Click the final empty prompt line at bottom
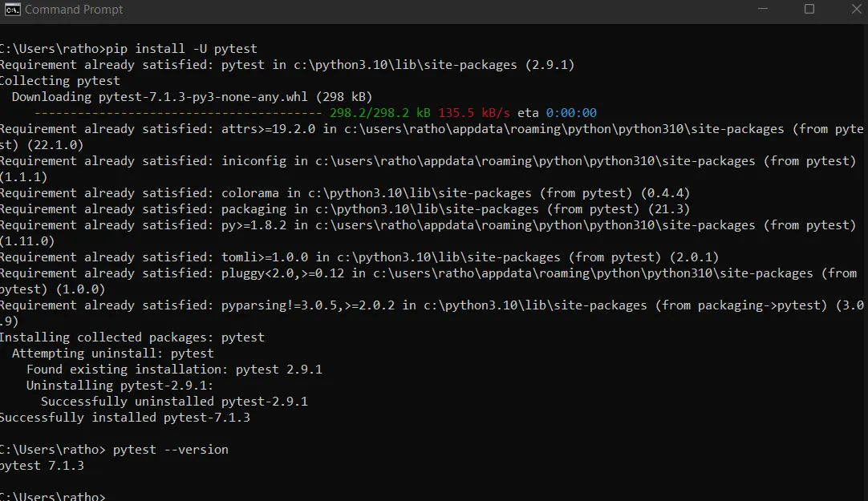 [x=53, y=496]
